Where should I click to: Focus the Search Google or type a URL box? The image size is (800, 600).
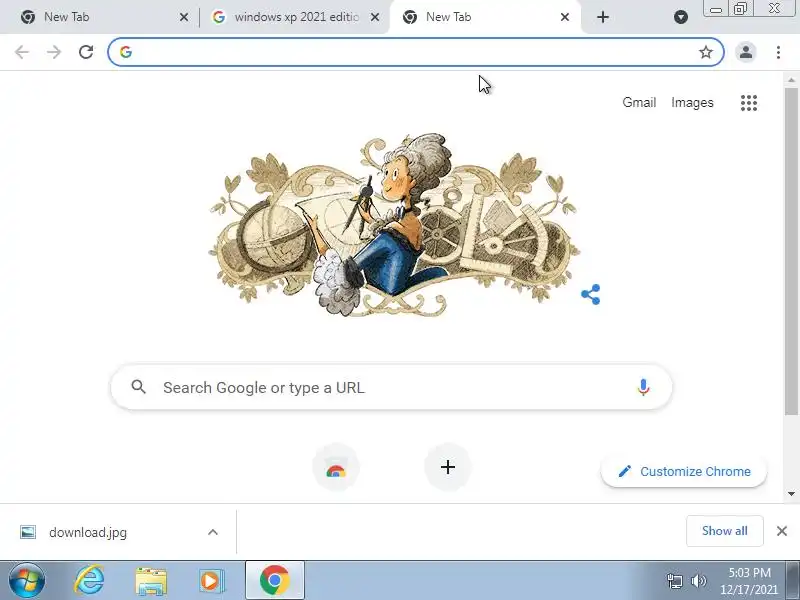391,387
